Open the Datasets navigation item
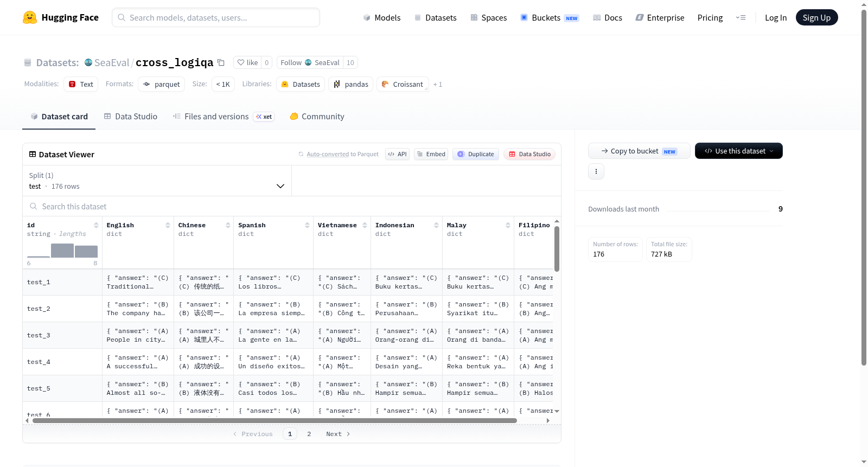Image resolution: width=868 pixels, height=467 pixels. pyautogui.click(x=435, y=17)
